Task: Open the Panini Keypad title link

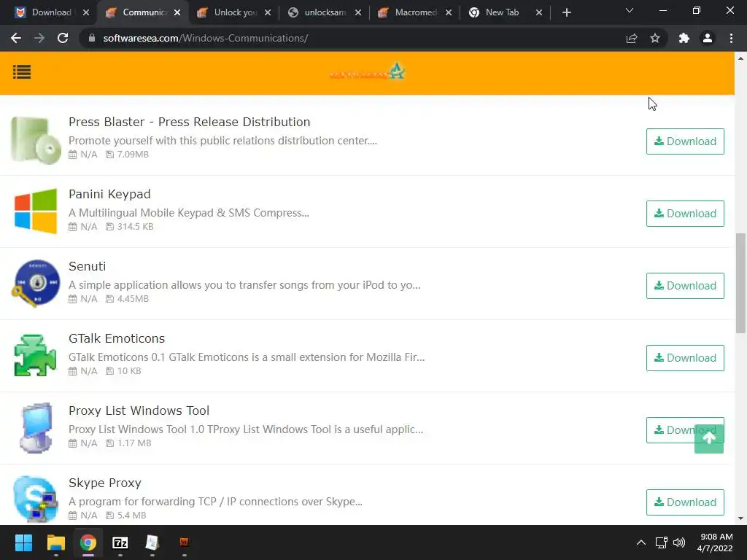Action: click(x=109, y=194)
